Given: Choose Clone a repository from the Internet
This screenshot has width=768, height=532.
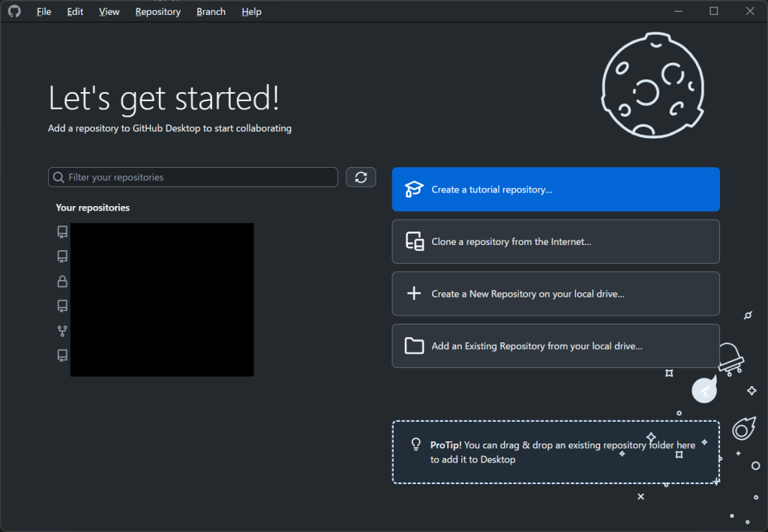Looking at the screenshot, I should [x=555, y=242].
